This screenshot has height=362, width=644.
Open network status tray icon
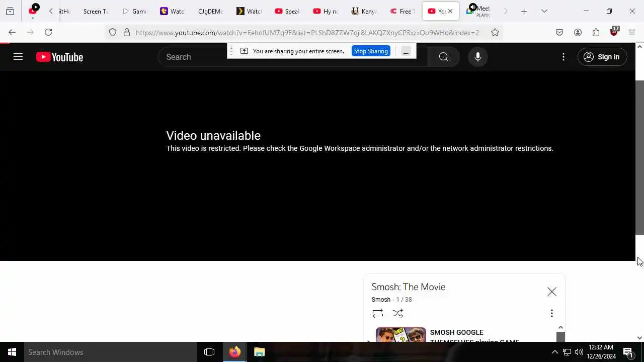567,352
